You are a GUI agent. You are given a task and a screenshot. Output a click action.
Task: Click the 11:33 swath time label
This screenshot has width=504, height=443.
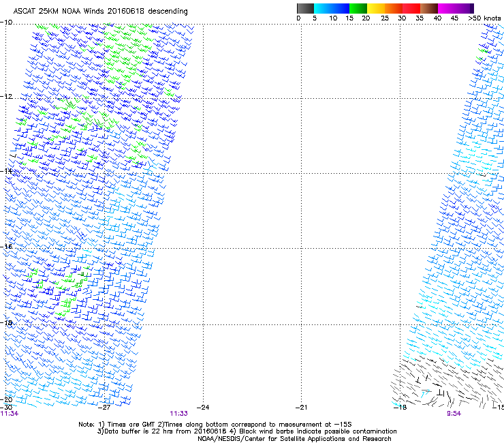[178, 414]
